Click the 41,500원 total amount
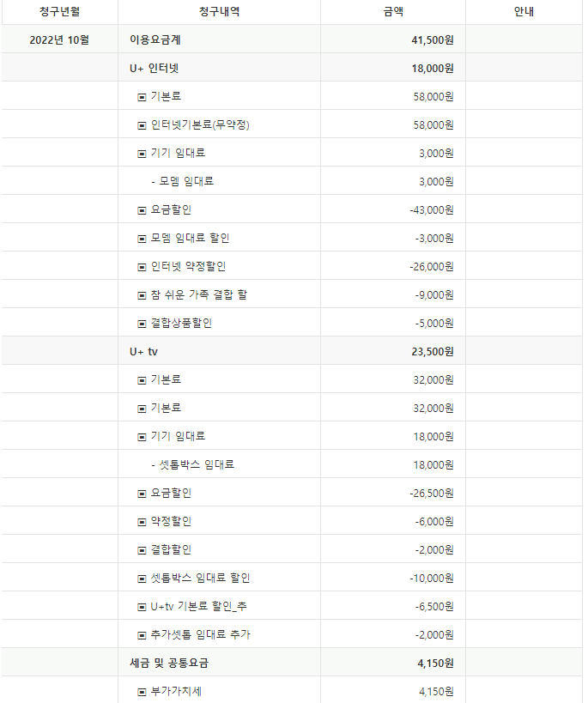This screenshot has width=588, height=703. (433, 39)
